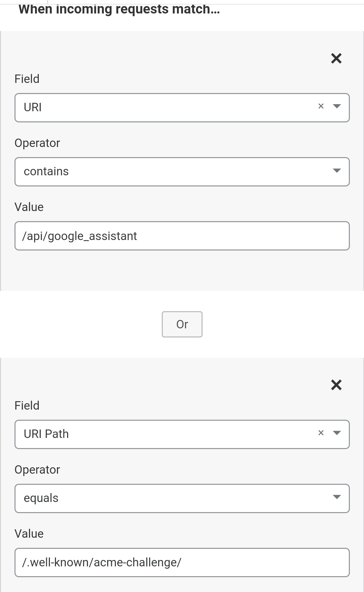Click the caret in the 'equals' operator box
This screenshot has width=364, height=592.
[337, 497]
